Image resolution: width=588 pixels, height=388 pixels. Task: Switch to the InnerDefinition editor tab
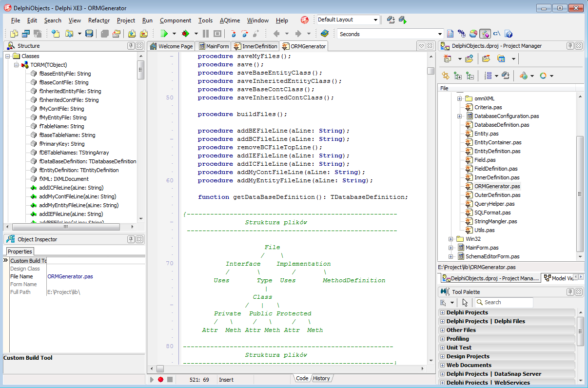[x=255, y=46]
